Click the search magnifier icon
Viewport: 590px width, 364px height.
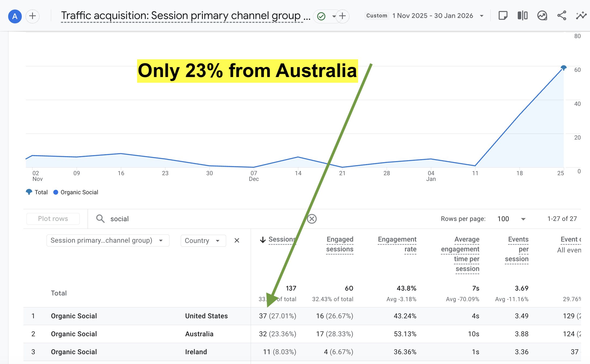(100, 219)
